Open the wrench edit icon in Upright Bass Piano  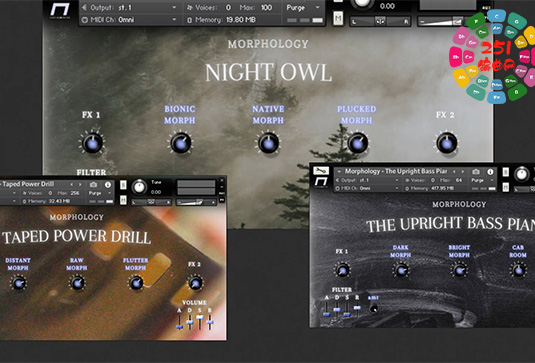pos(321,170)
